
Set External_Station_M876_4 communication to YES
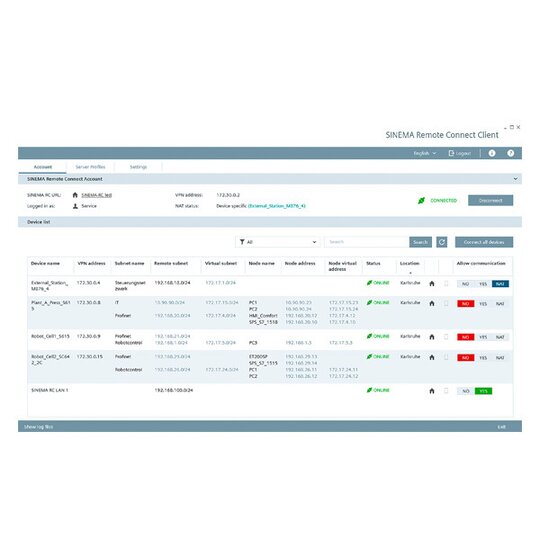(483, 284)
